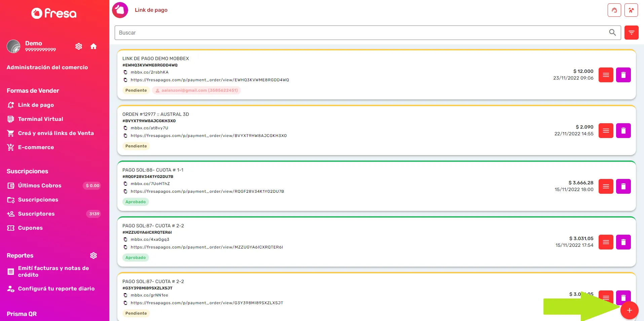Copy short link mbbx.co/4xaGgq3
The image size is (644, 321).
[x=125, y=239]
